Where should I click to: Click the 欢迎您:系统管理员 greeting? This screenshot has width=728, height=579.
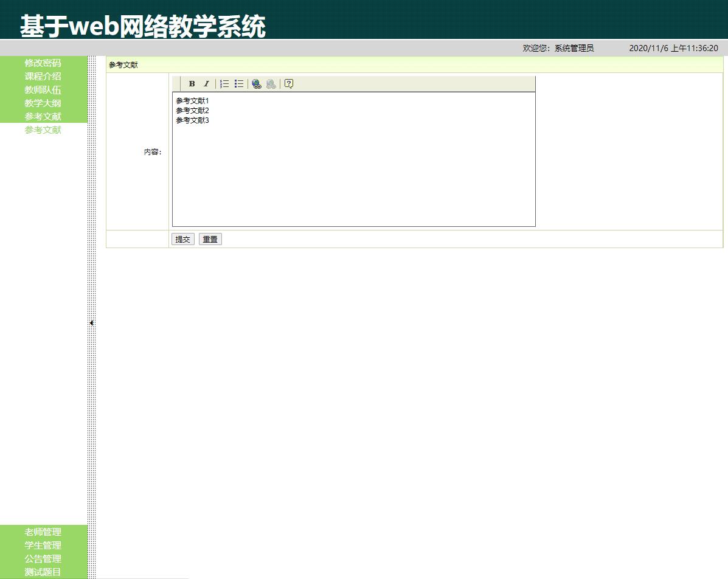click(558, 48)
